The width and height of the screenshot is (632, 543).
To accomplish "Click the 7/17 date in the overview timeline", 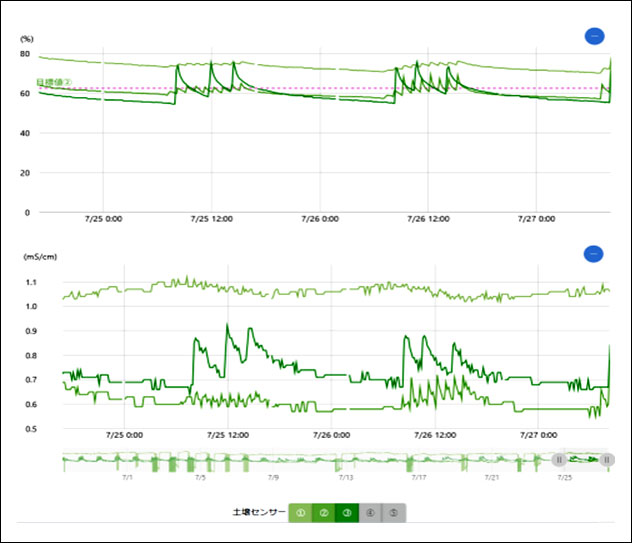I will 419,477.
